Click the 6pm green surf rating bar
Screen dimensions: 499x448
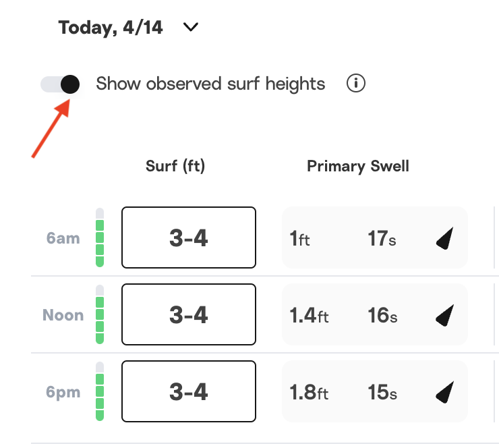click(x=100, y=392)
